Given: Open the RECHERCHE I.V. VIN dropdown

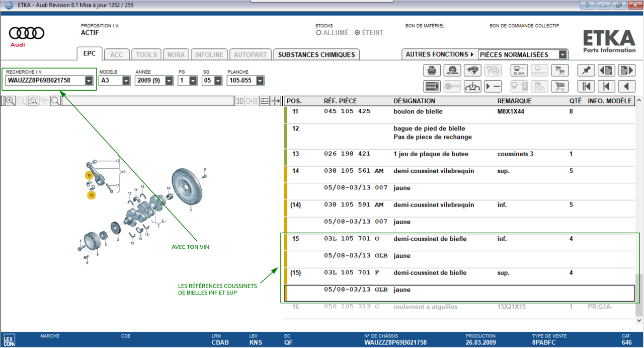Looking at the screenshot, I should pos(89,81).
